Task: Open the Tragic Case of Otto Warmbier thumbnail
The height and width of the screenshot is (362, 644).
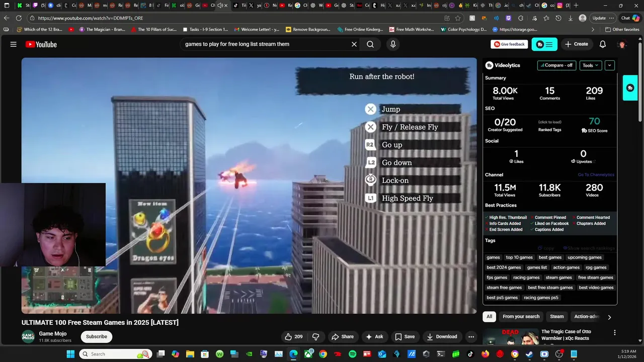Action: 510,337
